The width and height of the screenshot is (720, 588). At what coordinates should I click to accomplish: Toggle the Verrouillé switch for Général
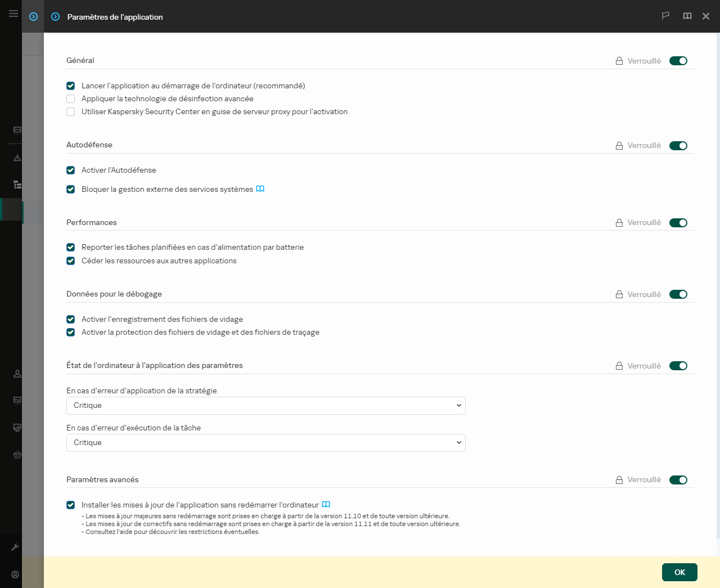(678, 60)
